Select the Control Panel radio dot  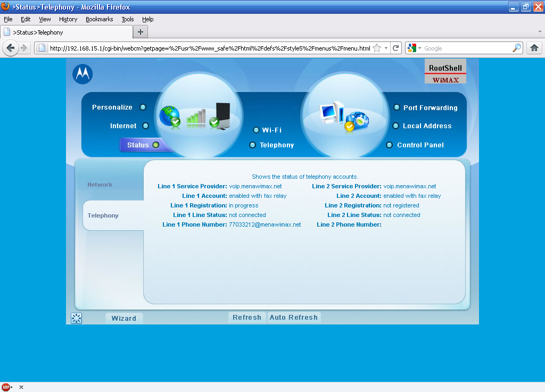tap(389, 145)
